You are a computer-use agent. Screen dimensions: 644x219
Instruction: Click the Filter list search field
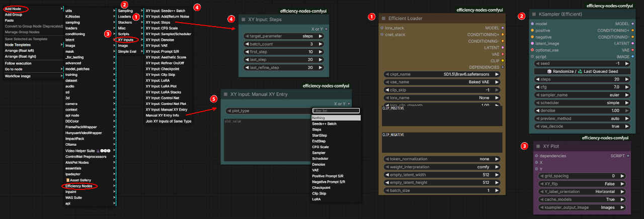(x=336, y=111)
